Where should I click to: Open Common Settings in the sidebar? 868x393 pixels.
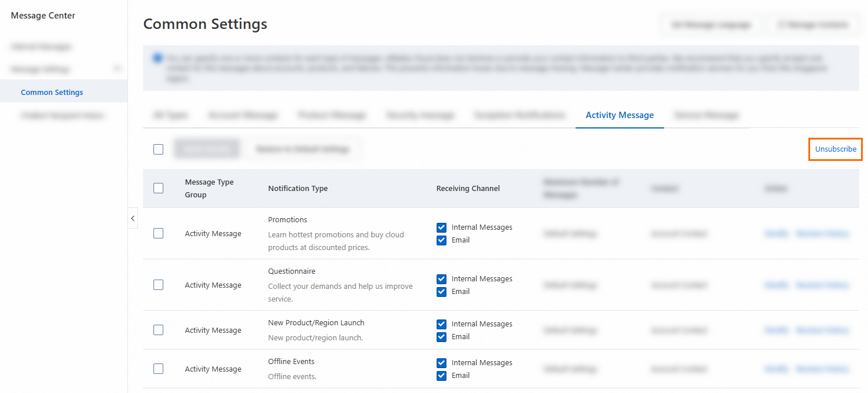(x=52, y=92)
